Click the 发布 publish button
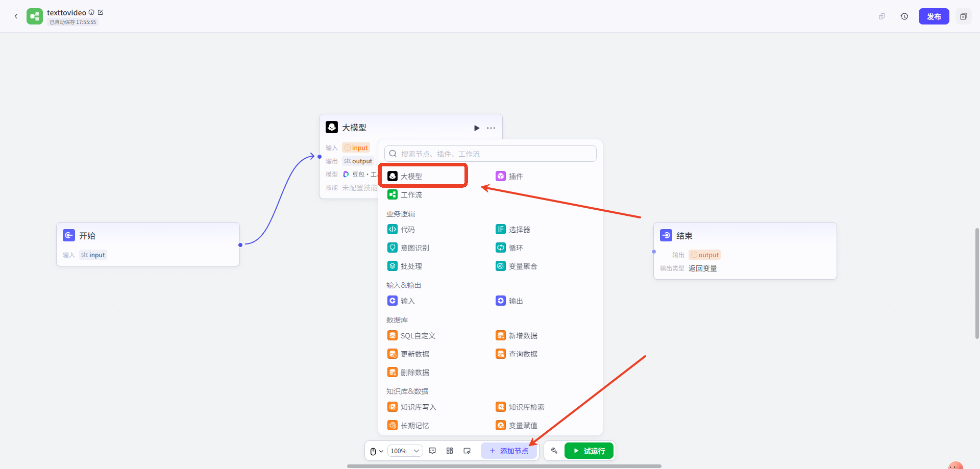Viewport: 980px width, 469px height. [x=934, y=16]
